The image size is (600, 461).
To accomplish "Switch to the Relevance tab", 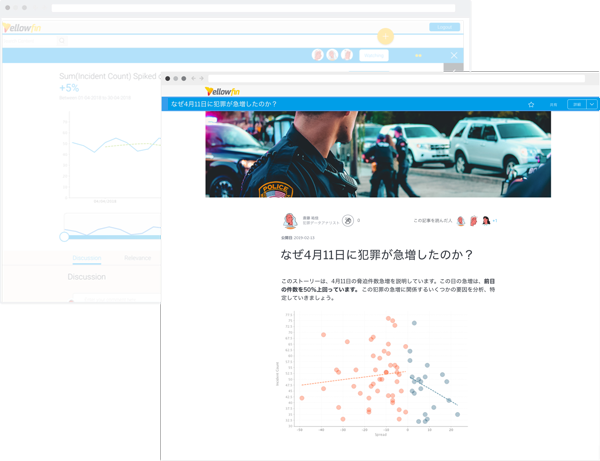I will pos(137,258).
